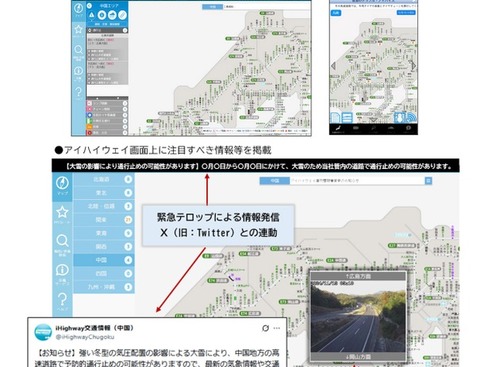Viewport: 500px width, 367px height.
Task: Open the compass Map icon in lower screenshot sidebar
Action: point(62,183)
